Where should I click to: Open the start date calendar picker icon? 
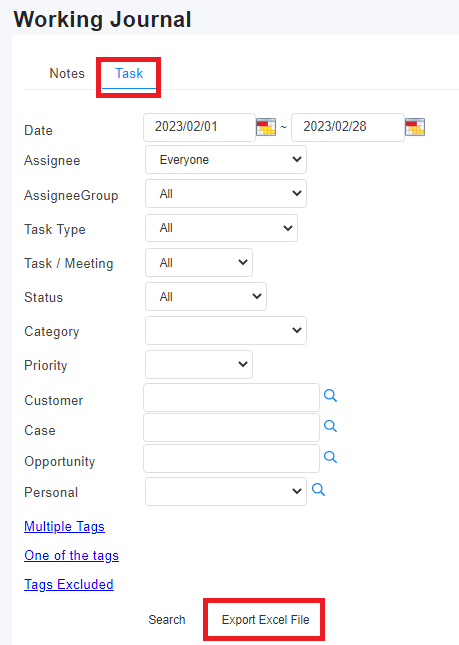click(x=266, y=127)
